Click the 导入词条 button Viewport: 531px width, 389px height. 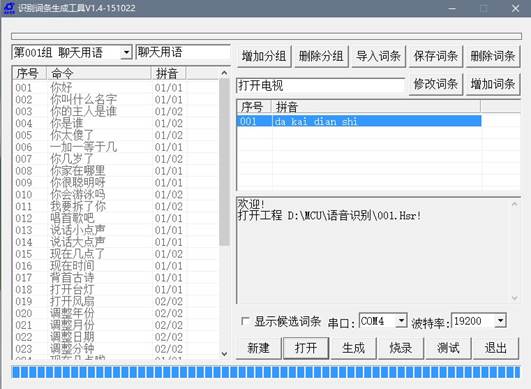coord(378,56)
